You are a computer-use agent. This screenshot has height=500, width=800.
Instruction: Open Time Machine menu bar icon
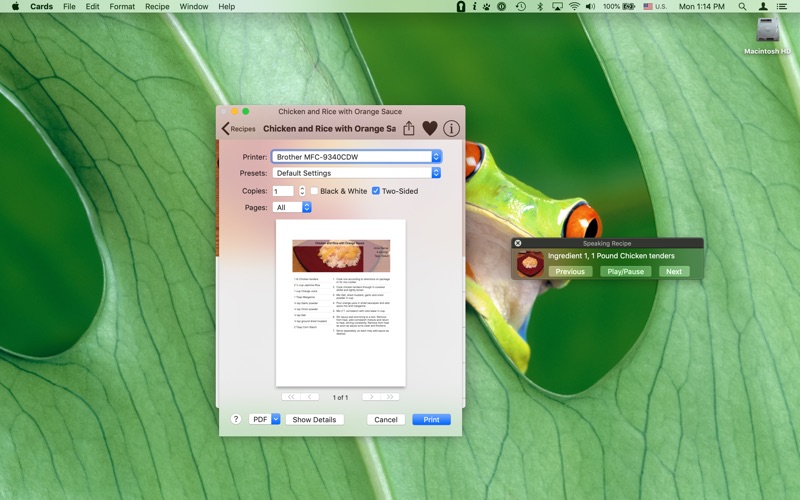[520, 6]
